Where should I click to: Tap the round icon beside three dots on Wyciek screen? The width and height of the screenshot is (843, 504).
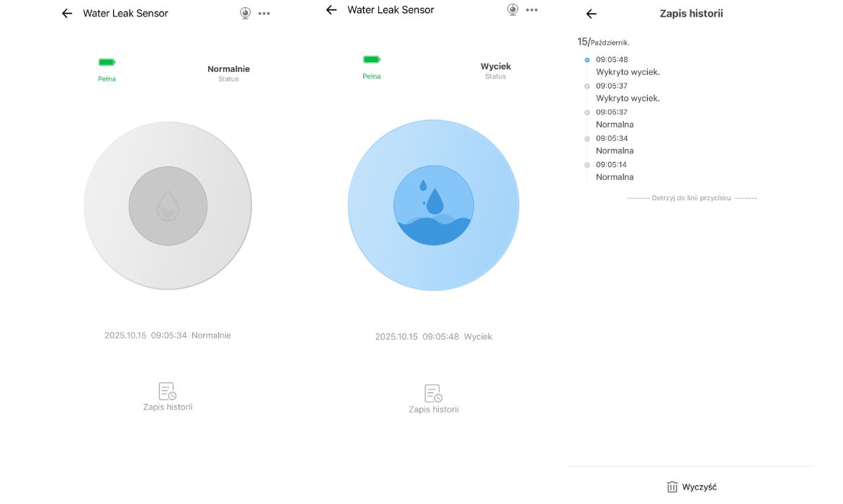(x=513, y=9)
